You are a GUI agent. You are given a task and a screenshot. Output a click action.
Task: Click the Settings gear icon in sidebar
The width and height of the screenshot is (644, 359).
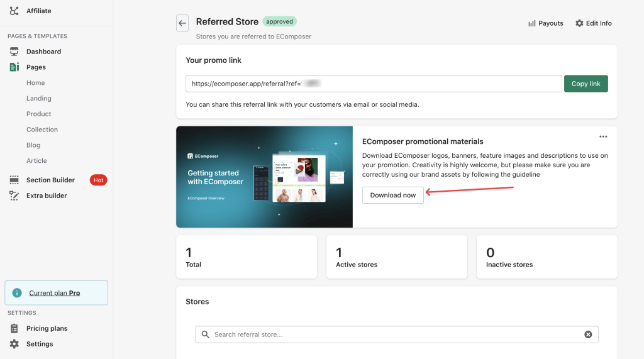[14, 344]
